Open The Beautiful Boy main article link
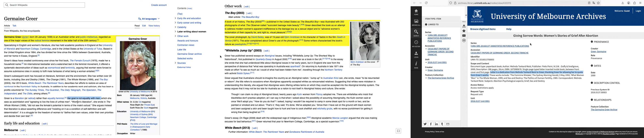The image size is (644, 138). pos(250,17)
